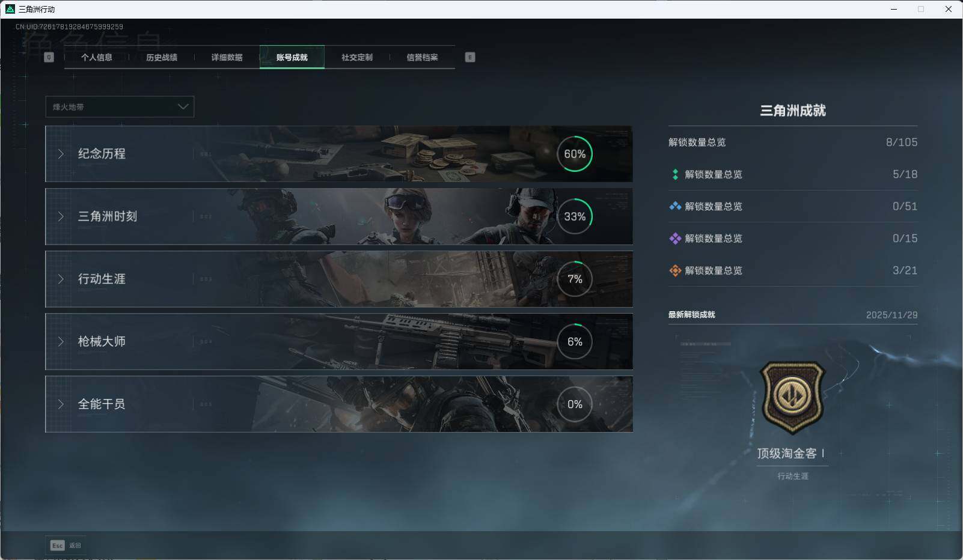Expand the 枪械大师 achievement category
The height and width of the screenshot is (560, 963).
click(60, 341)
